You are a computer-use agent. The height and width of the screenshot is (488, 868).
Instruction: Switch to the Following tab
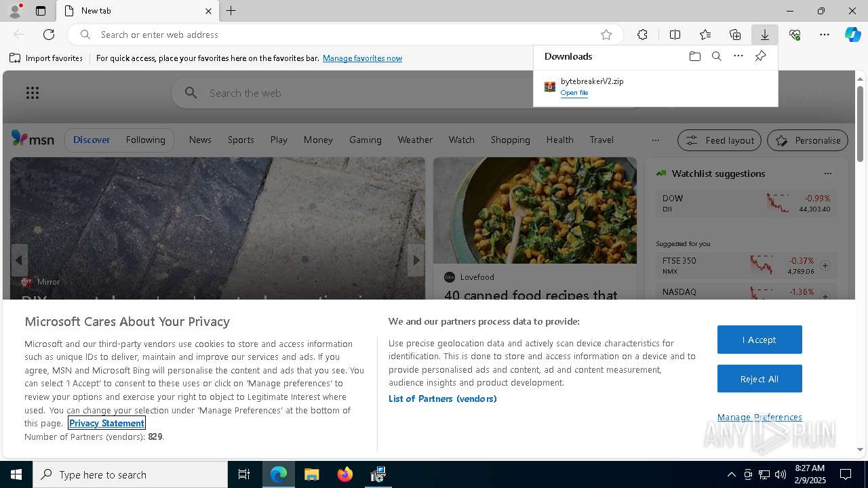click(x=145, y=140)
